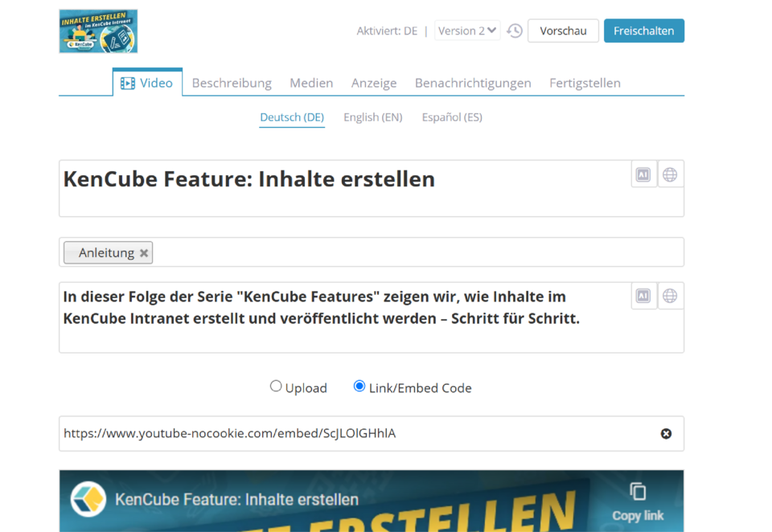Click the AI icon next to the title field

(643, 174)
